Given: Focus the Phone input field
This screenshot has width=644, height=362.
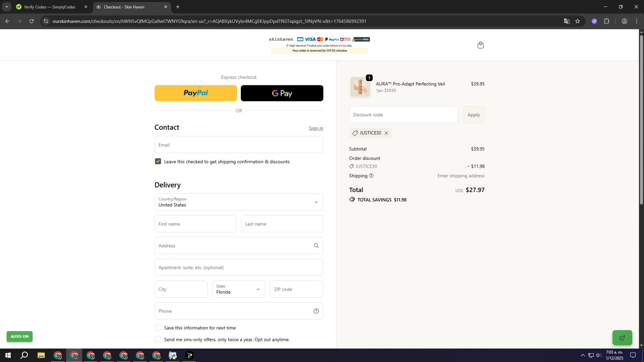Looking at the screenshot, I should 239,311.
